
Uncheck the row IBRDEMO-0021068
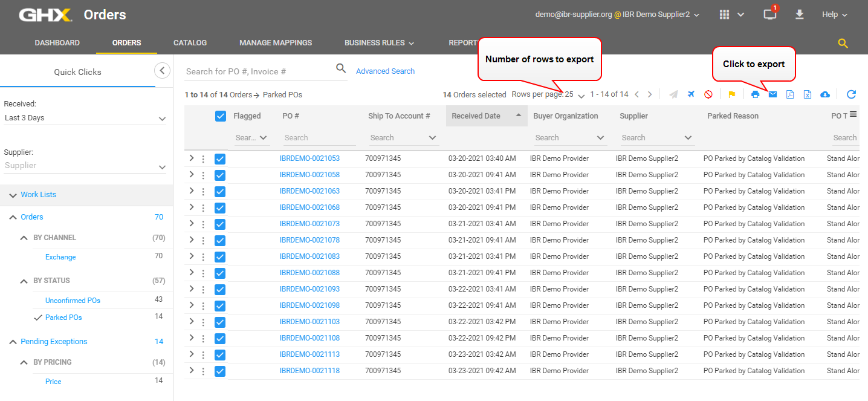click(x=220, y=208)
